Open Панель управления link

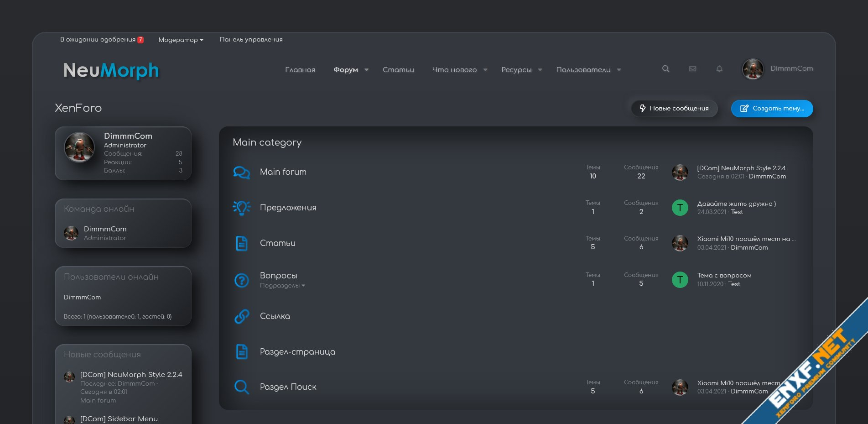click(251, 40)
